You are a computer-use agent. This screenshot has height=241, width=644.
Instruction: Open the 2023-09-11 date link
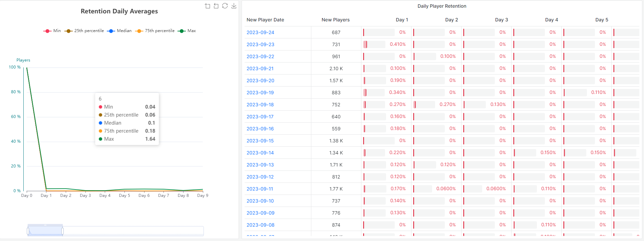click(x=260, y=189)
